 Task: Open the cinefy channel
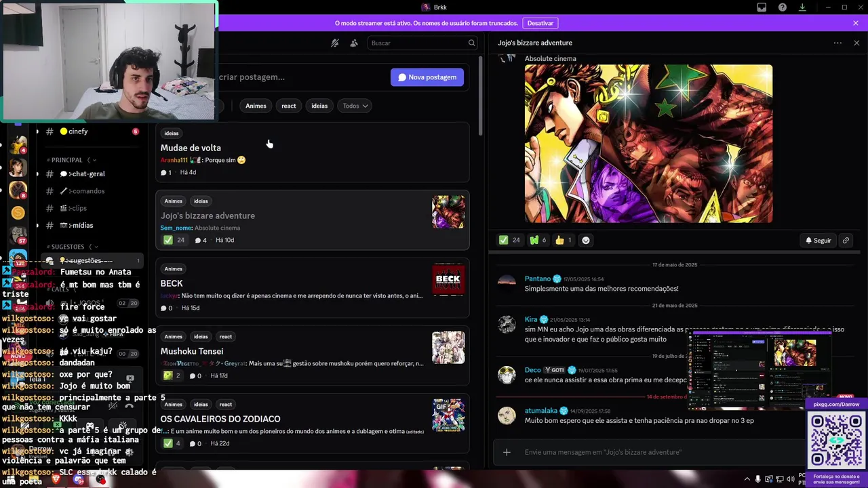92,131
